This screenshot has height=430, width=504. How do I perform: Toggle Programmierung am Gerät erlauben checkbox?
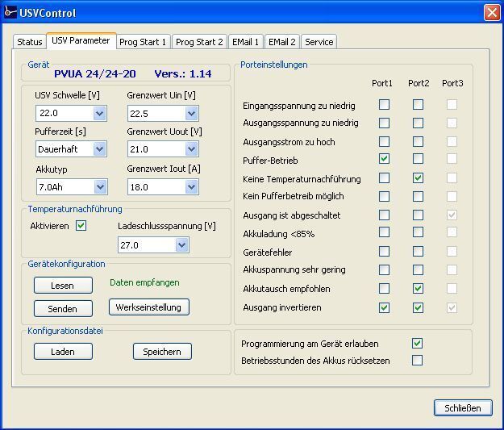pos(417,343)
